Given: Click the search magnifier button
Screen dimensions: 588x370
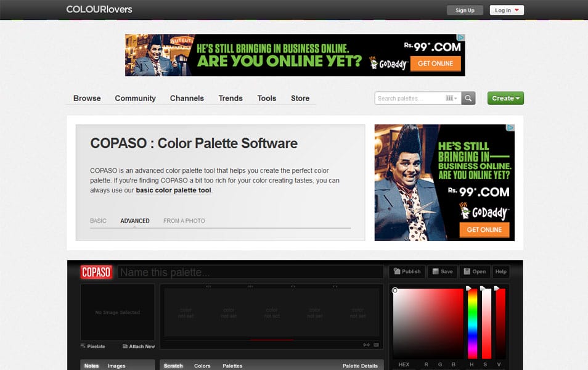Looking at the screenshot, I should point(468,98).
